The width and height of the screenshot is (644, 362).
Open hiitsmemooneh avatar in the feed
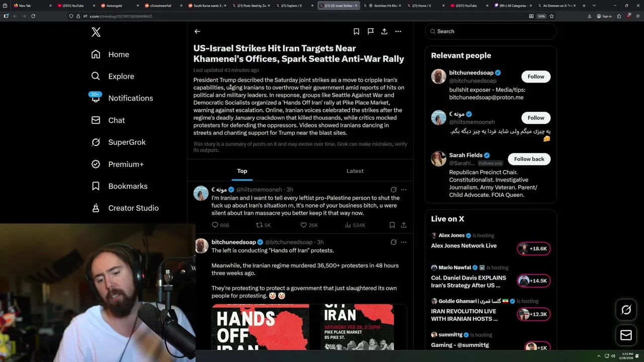(x=201, y=193)
